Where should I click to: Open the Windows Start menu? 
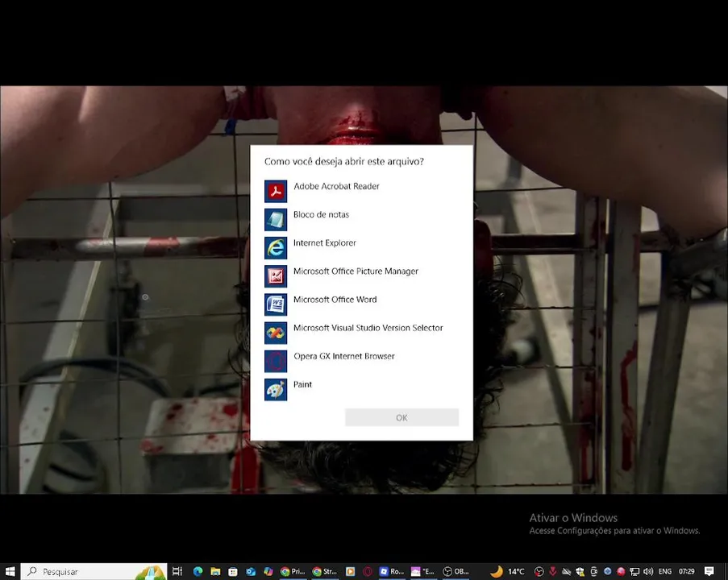coord(10,571)
